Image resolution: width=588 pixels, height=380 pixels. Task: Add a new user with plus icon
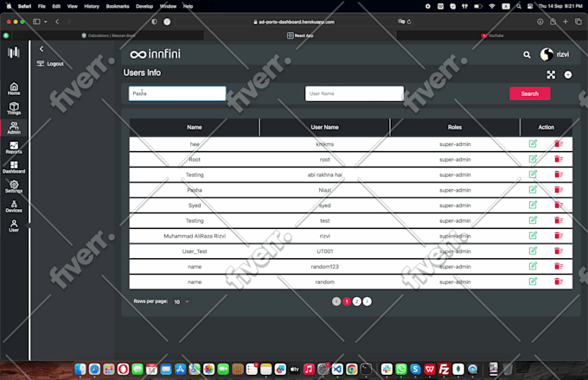click(x=568, y=75)
